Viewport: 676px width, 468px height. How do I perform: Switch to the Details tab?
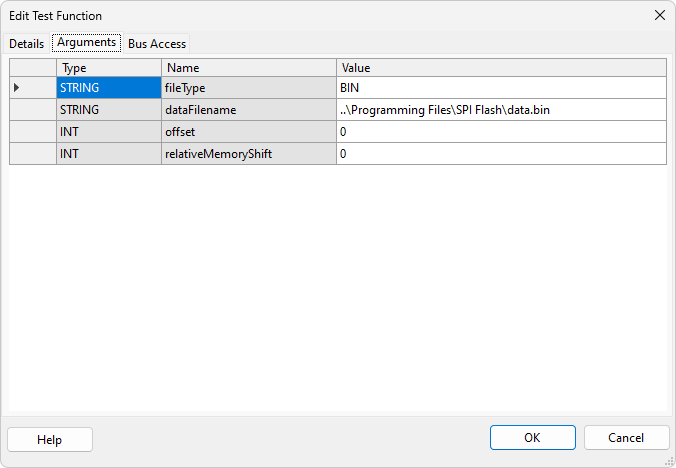pyautogui.click(x=27, y=44)
